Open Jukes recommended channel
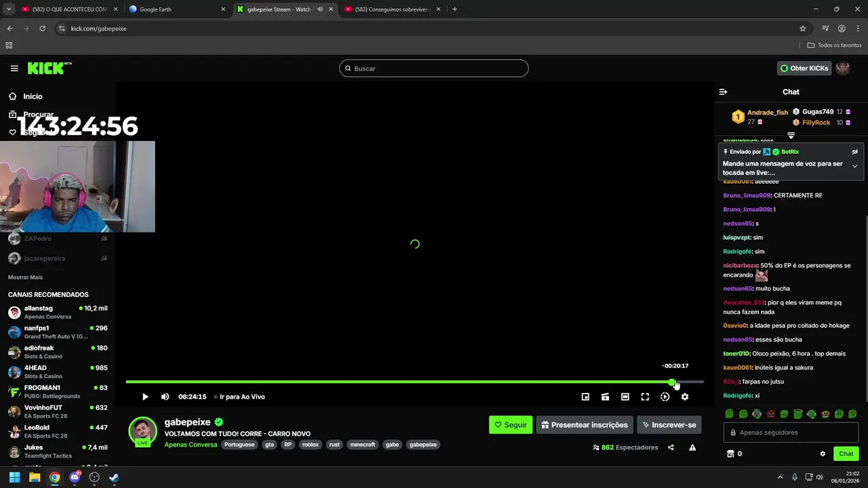The height and width of the screenshot is (488, 868). pos(58,451)
